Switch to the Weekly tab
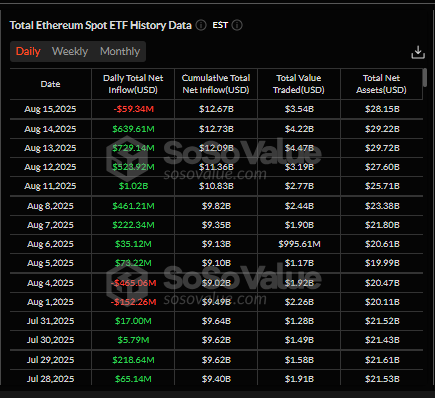The image size is (435, 398). [70, 51]
